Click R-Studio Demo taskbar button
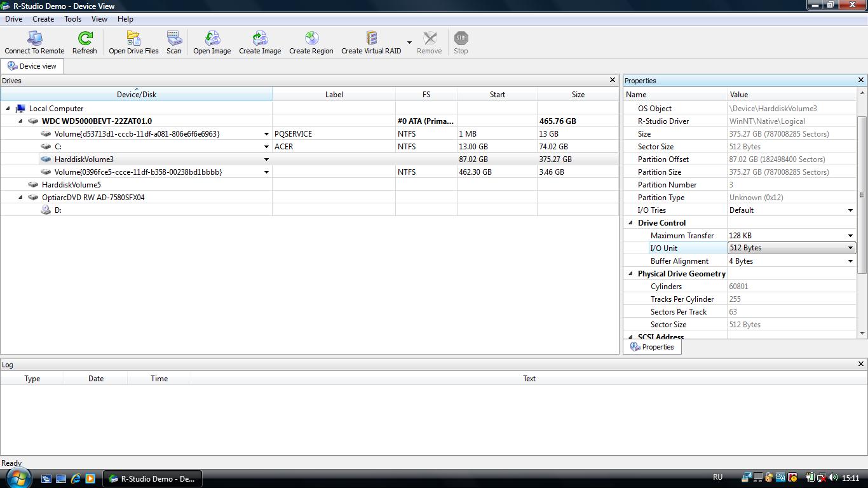The width and height of the screenshot is (868, 488). coord(153,478)
